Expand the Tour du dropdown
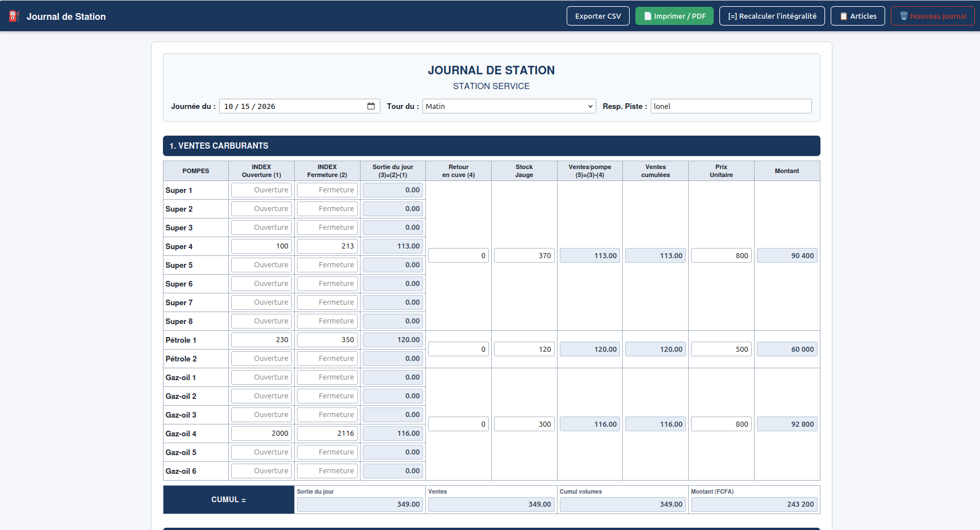 coord(509,106)
